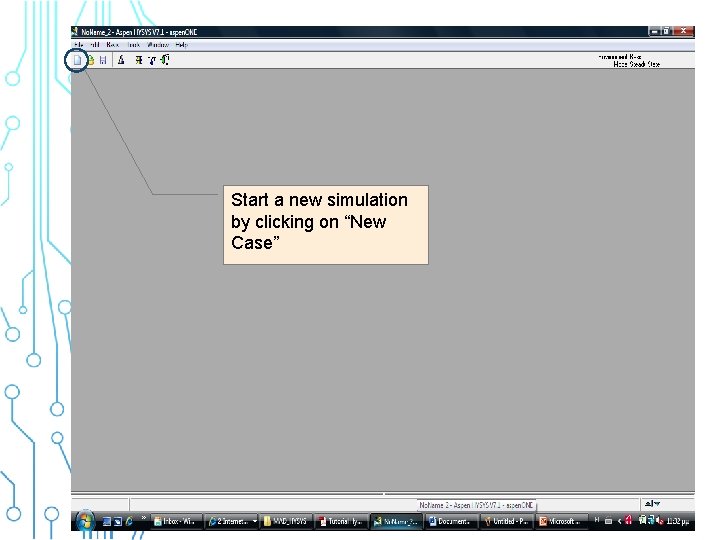Click the green-arrow icon on the HYSYS toolbar
The height and width of the screenshot is (540, 720).
pyautogui.click(x=165, y=60)
